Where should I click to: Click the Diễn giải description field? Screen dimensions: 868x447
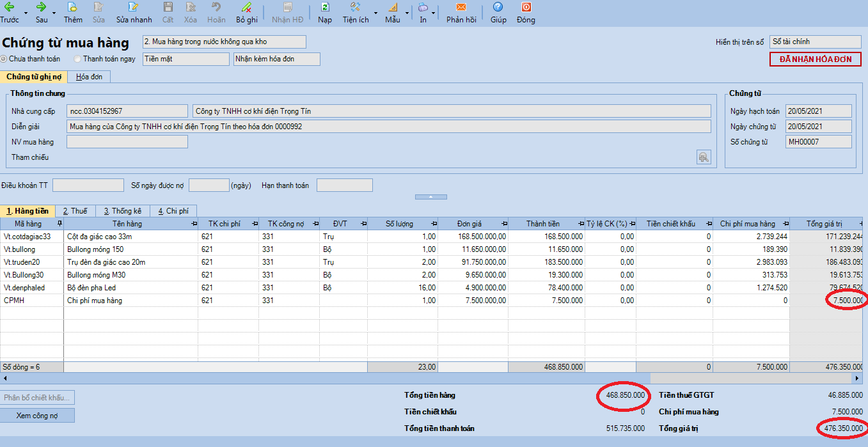coord(389,127)
